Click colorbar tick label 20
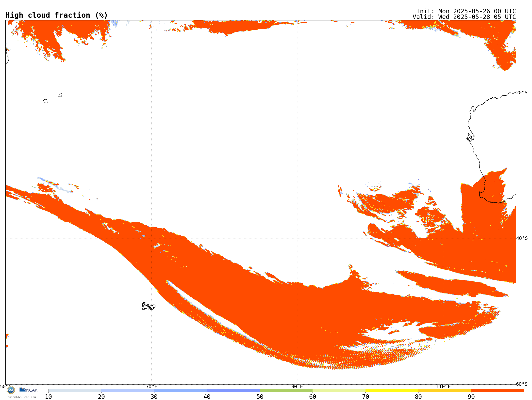 [101, 397]
